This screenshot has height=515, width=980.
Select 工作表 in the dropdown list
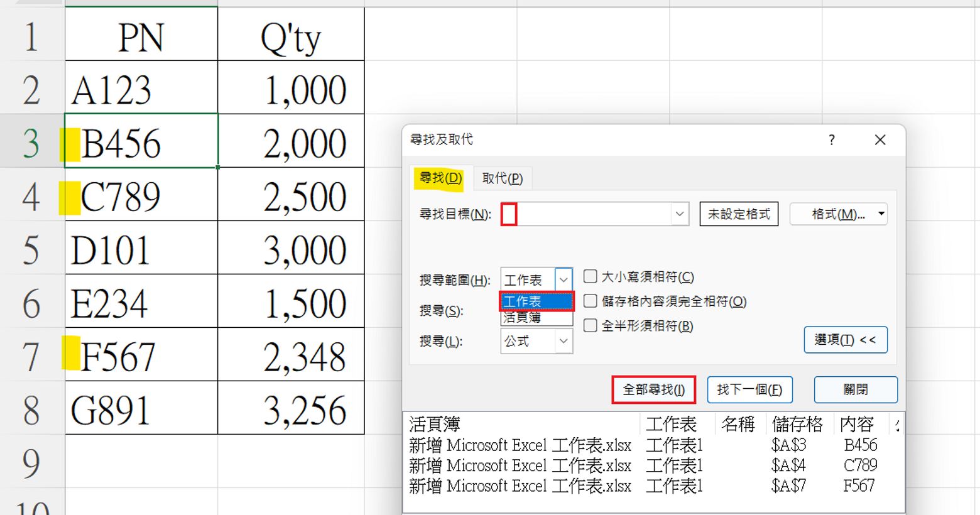pos(536,302)
